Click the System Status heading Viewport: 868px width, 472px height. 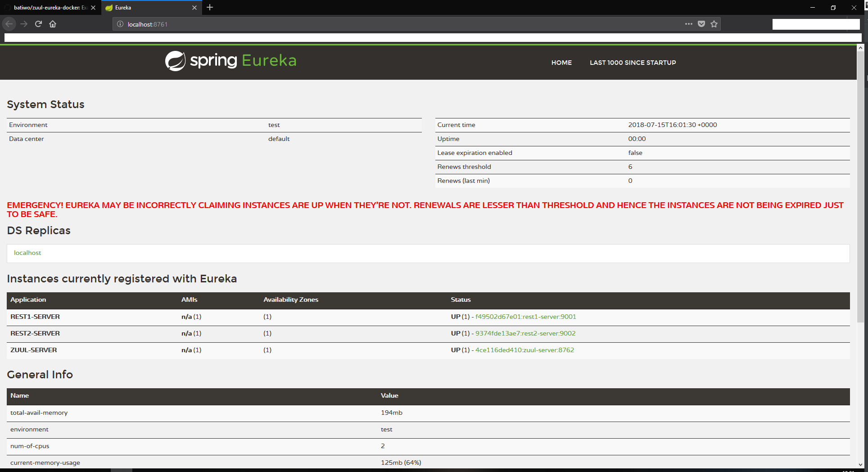45,104
